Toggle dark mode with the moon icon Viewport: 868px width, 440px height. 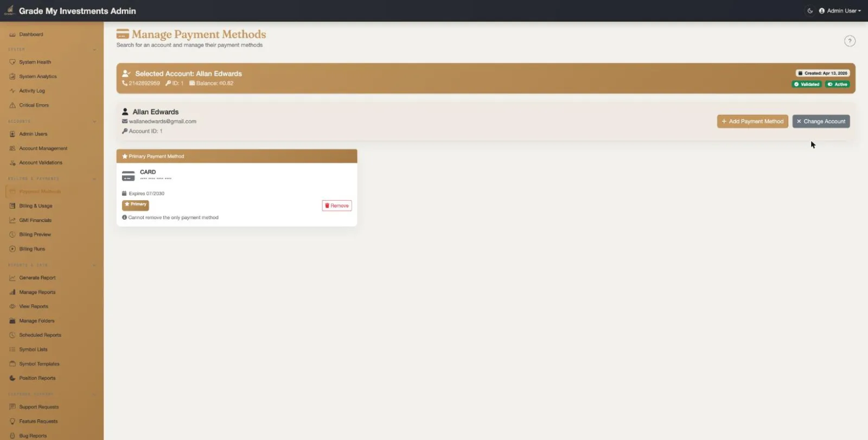click(810, 11)
